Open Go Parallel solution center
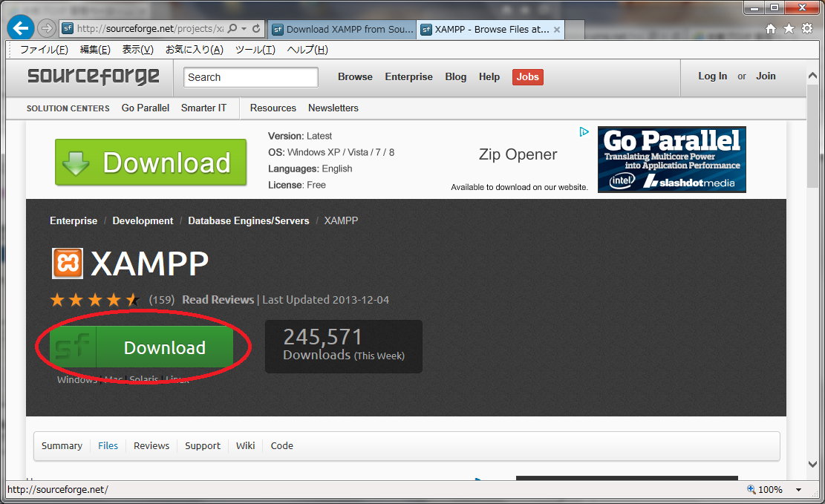Image resolution: width=825 pixels, height=504 pixels. pyautogui.click(x=146, y=108)
